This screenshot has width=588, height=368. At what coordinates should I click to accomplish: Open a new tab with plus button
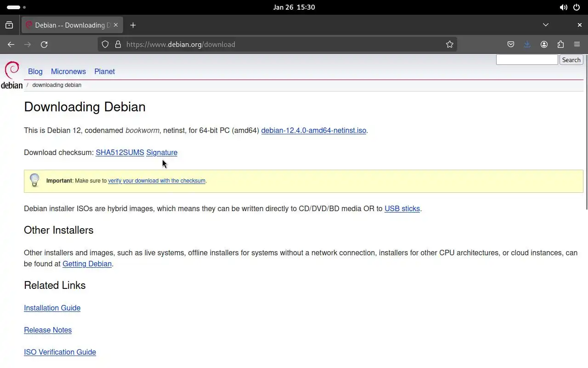click(133, 25)
